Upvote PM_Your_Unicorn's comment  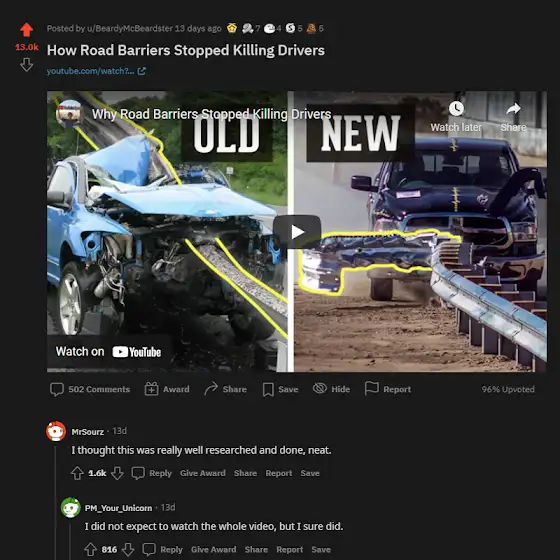(x=90, y=549)
